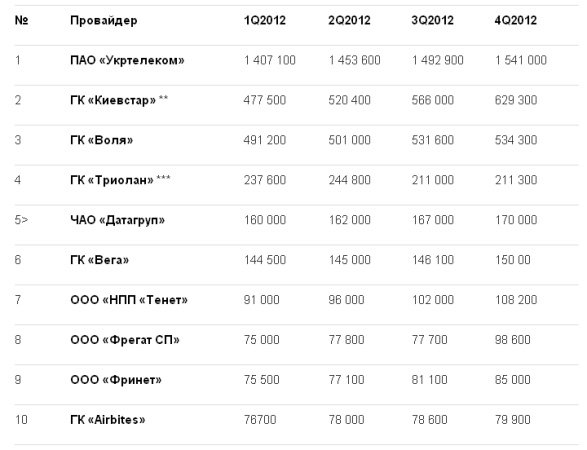
Task: Click the ГК «Вега» provider name
Action: 100,260
